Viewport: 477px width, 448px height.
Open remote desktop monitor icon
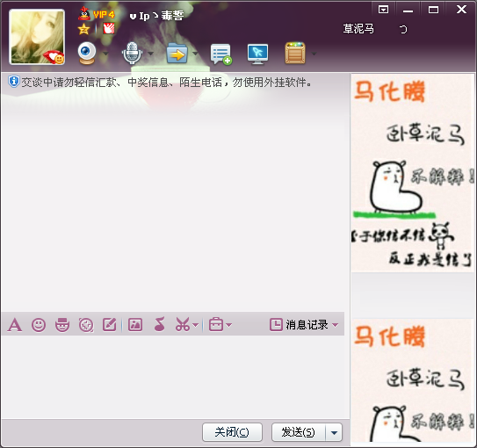pos(257,54)
